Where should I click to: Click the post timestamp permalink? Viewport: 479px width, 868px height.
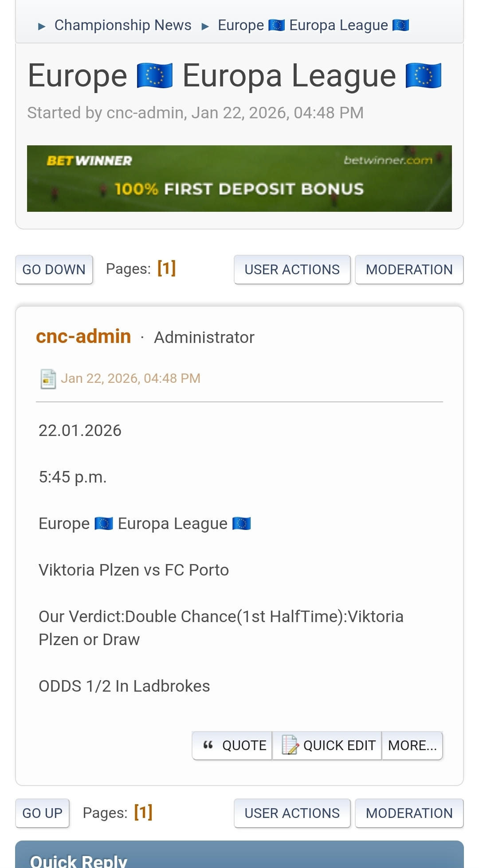pyautogui.click(x=130, y=378)
